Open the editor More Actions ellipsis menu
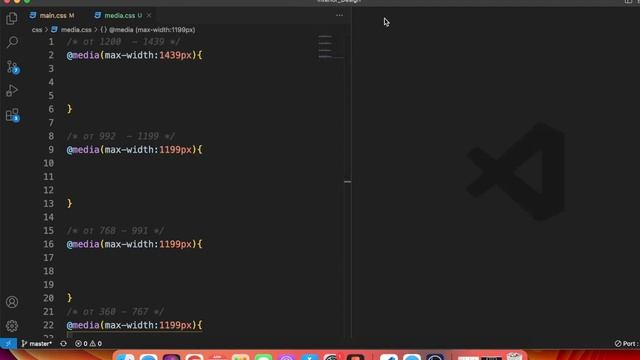640x360 pixels. [339, 16]
